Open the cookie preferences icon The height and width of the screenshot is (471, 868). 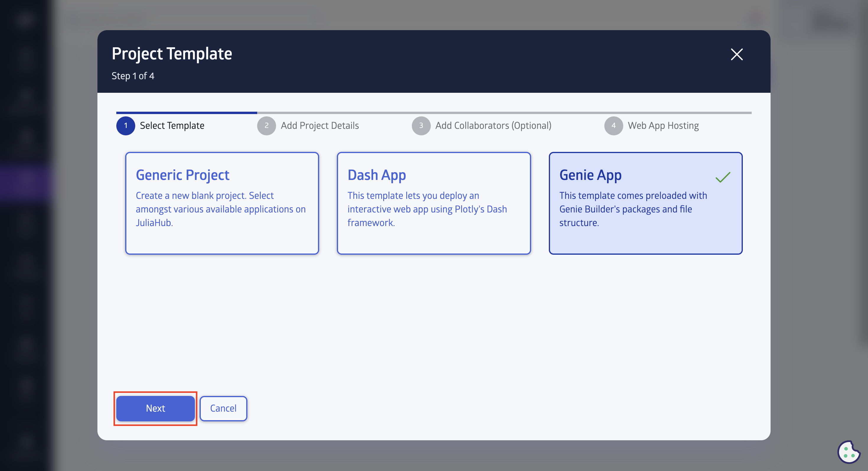(849, 452)
